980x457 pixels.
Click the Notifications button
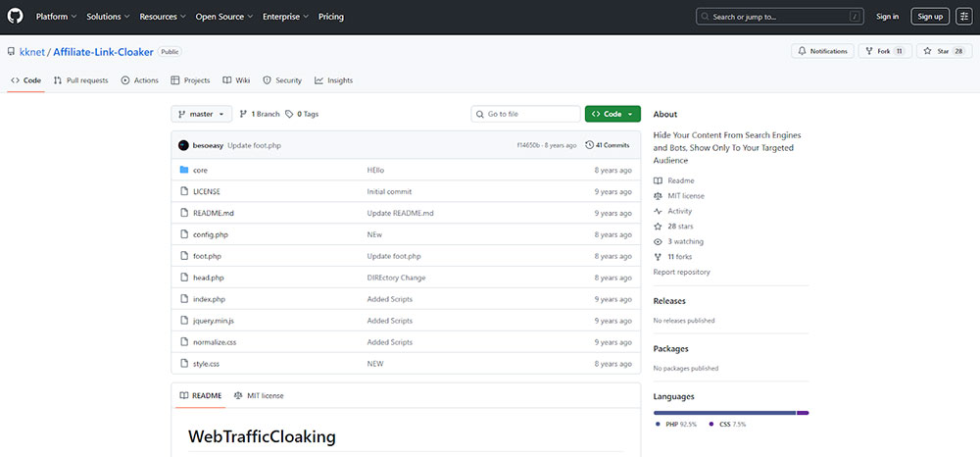click(822, 51)
